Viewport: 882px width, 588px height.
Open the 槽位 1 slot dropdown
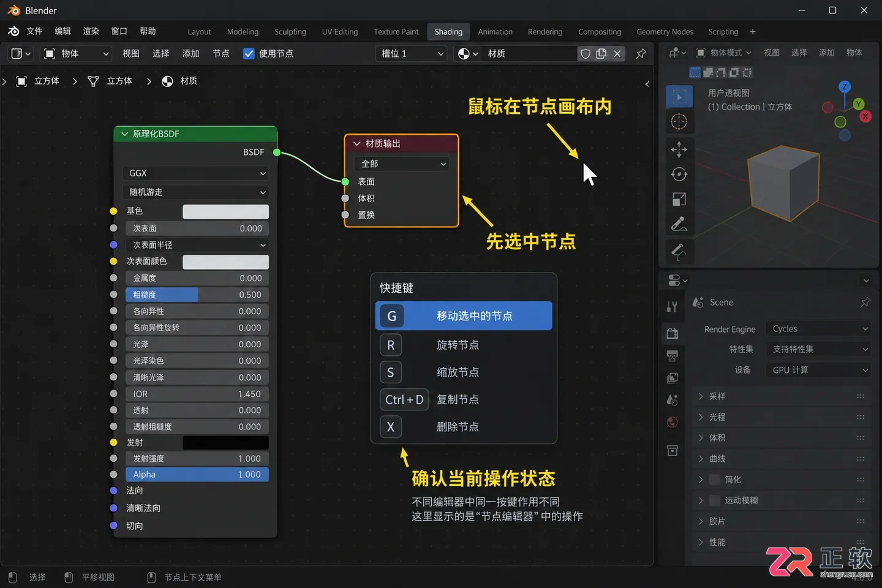(x=411, y=54)
